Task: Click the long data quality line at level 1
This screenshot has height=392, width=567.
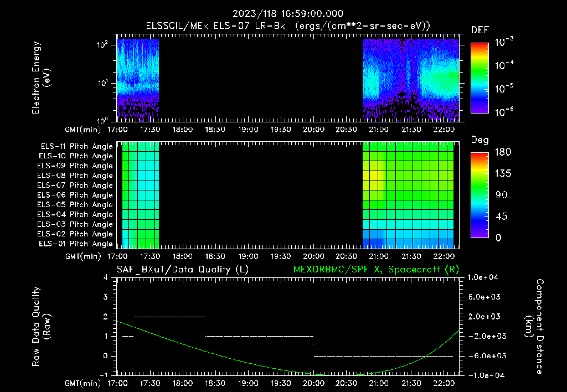Action: (x=259, y=336)
